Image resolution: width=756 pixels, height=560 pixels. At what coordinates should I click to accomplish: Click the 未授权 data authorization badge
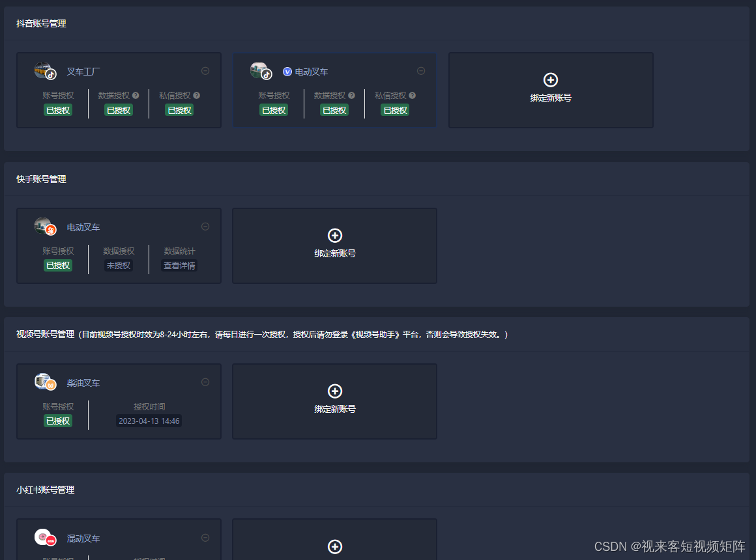pyautogui.click(x=119, y=266)
